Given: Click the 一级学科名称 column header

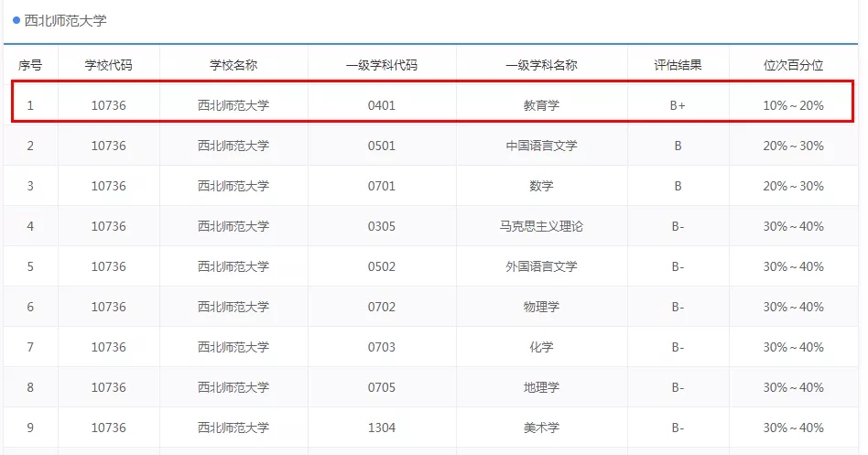Looking at the screenshot, I should pos(541,65).
